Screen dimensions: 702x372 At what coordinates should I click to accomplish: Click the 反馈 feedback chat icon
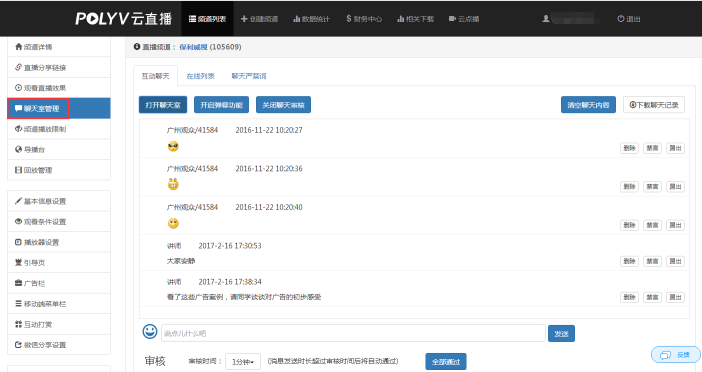665,355
